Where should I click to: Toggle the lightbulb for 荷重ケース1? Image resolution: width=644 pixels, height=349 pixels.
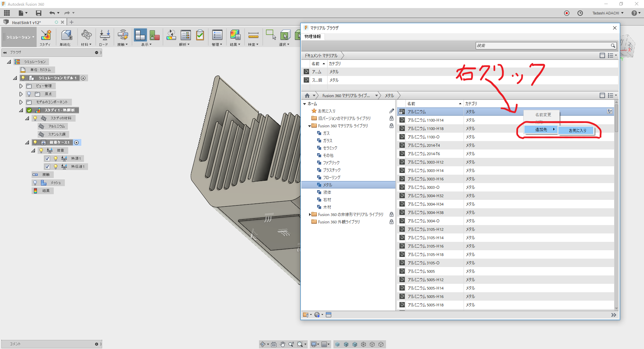(35, 142)
